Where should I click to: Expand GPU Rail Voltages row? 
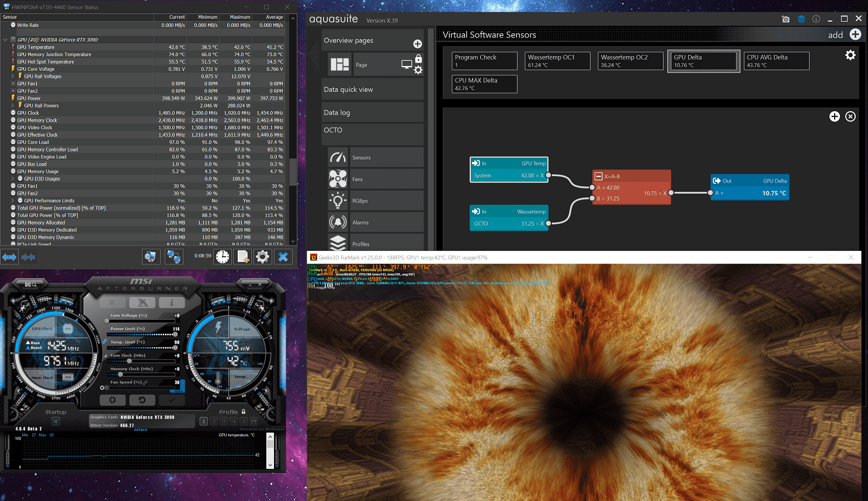pos(13,76)
